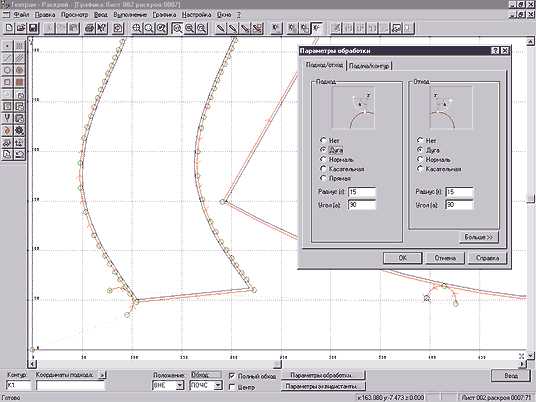536x402 pixels.
Task: Click the Save diskette icon
Action: point(33,28)
